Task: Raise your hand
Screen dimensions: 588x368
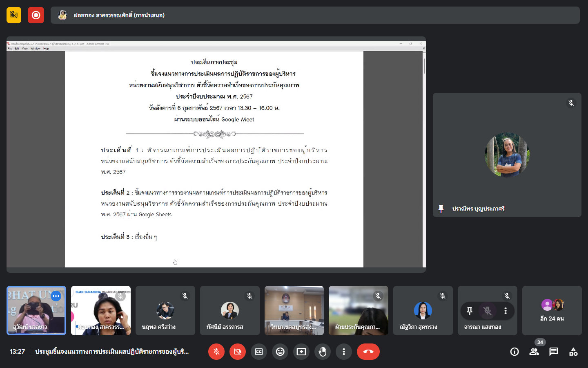Action: coord(323,352)
